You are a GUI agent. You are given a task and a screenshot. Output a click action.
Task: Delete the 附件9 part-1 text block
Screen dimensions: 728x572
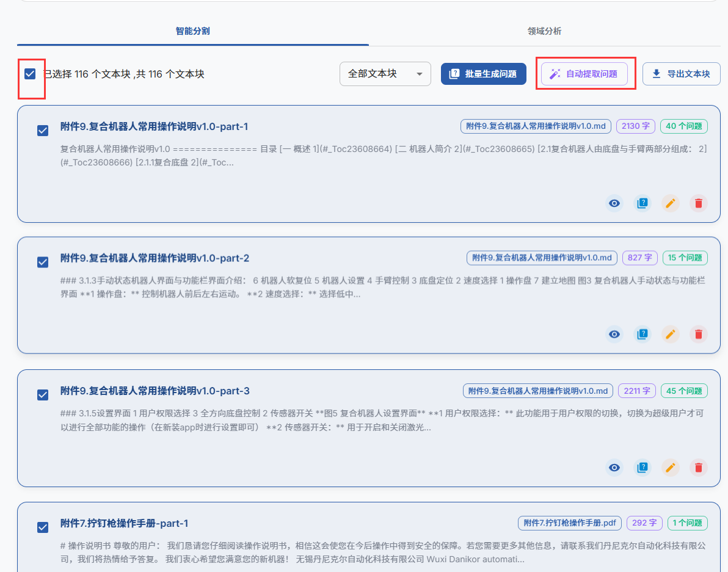pyautogui.click(x=698, y=203)
